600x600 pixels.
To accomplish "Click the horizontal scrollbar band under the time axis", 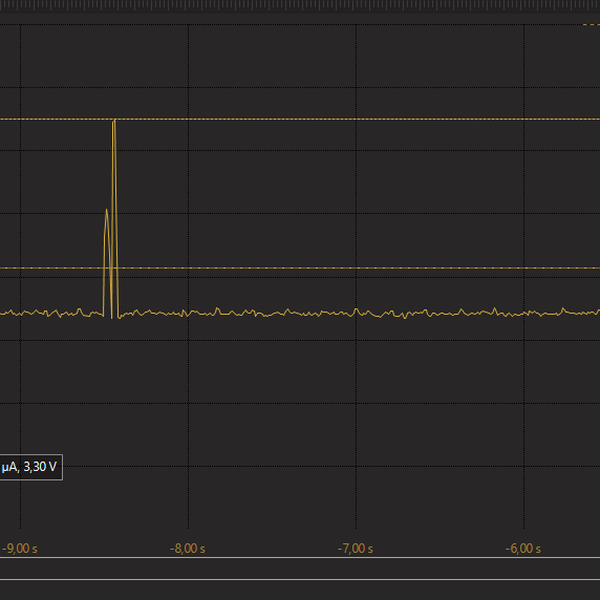I will point(300,568).
